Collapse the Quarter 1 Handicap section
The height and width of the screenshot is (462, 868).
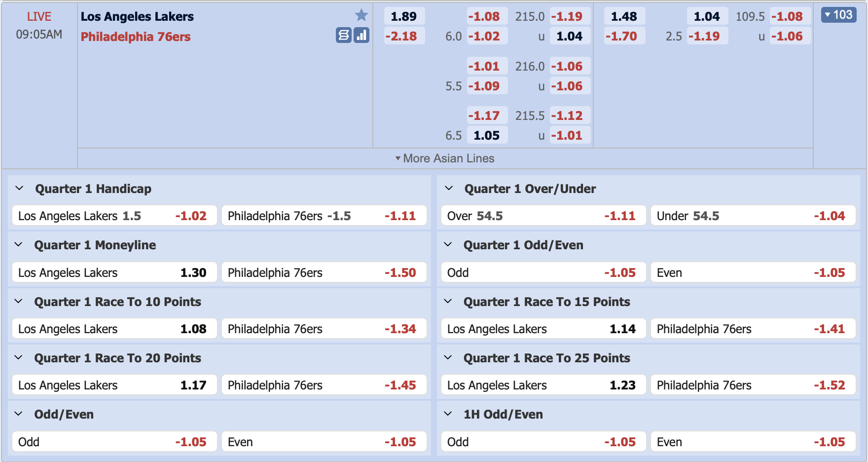(x=19, y=189)
